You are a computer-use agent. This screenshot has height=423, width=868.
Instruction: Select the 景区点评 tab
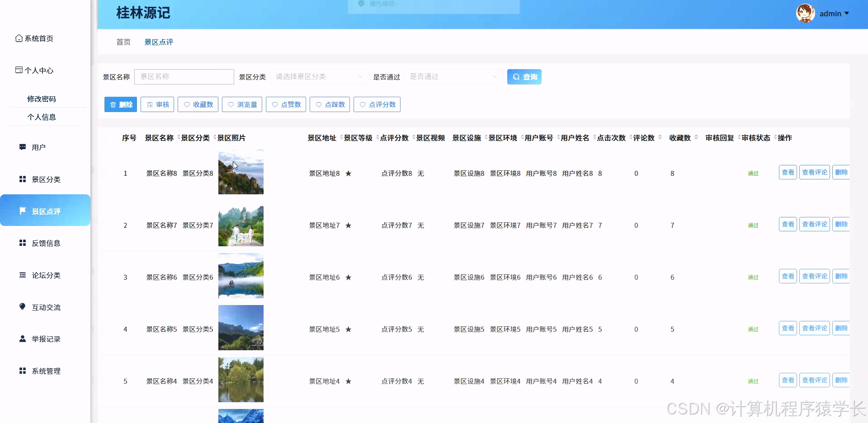coord(158,42)
